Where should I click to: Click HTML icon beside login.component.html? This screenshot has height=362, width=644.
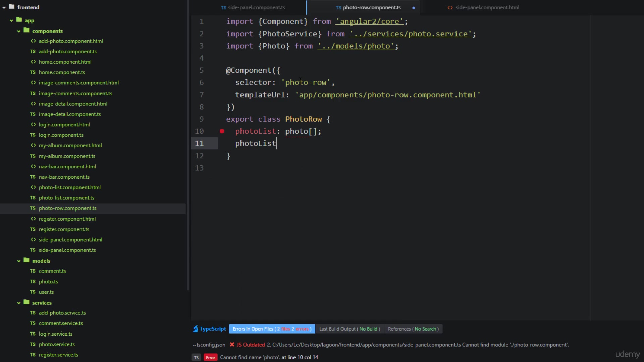click(x=33, y=125)
